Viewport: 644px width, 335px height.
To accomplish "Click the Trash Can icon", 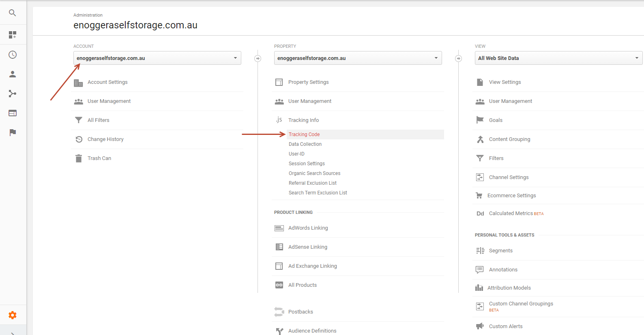I will click(79, 158).
